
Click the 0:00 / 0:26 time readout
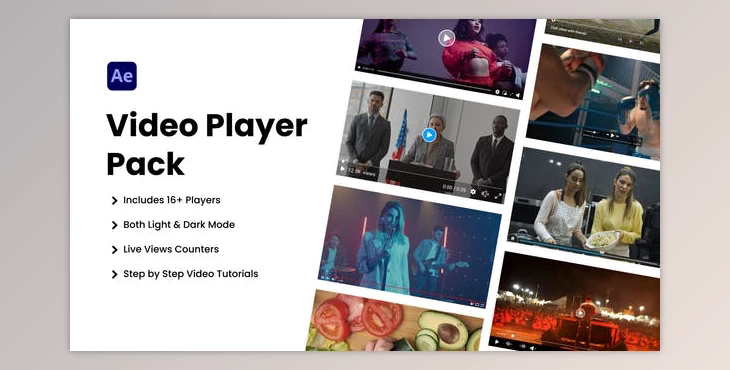pos(454,188)
